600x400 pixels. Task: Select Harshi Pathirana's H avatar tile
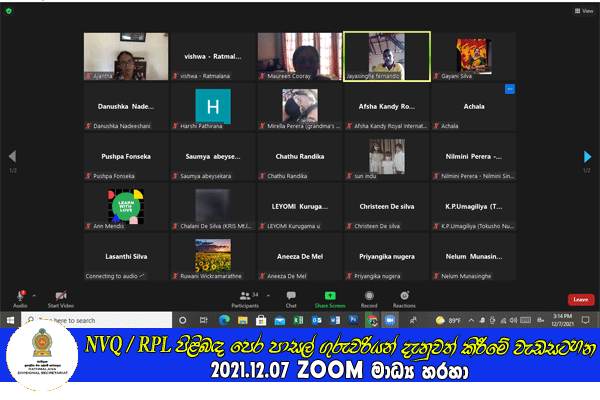coord(213,106)
